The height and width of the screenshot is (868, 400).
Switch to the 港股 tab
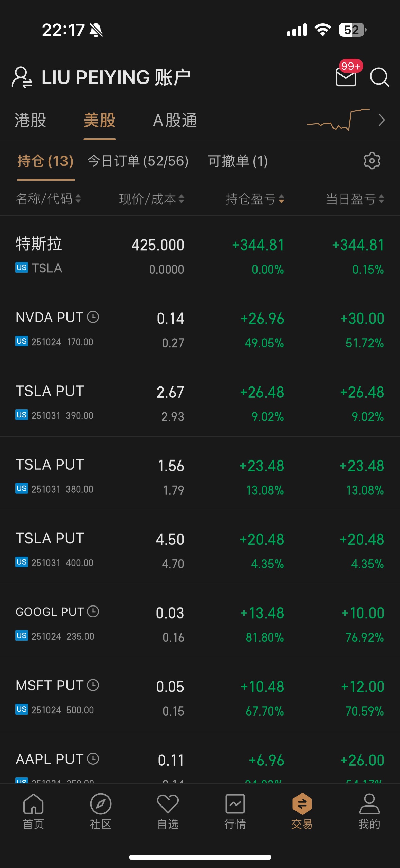click(31, 120)
